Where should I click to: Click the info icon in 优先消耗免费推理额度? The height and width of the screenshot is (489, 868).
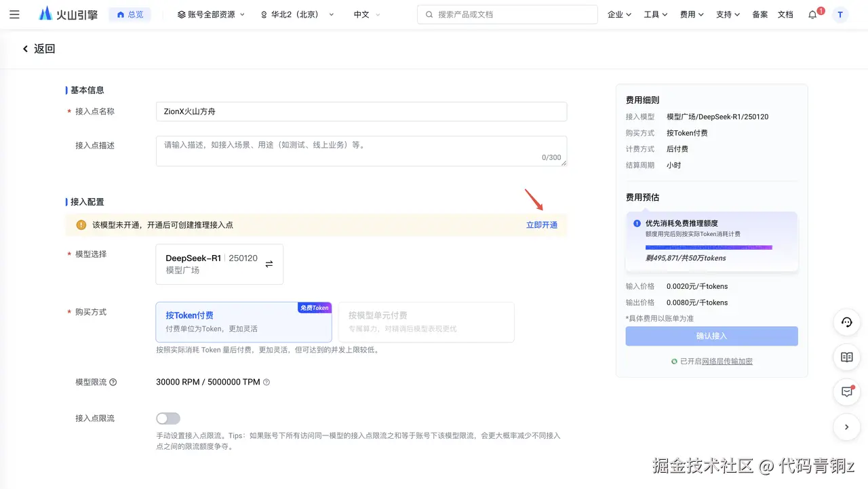point(637,223)
